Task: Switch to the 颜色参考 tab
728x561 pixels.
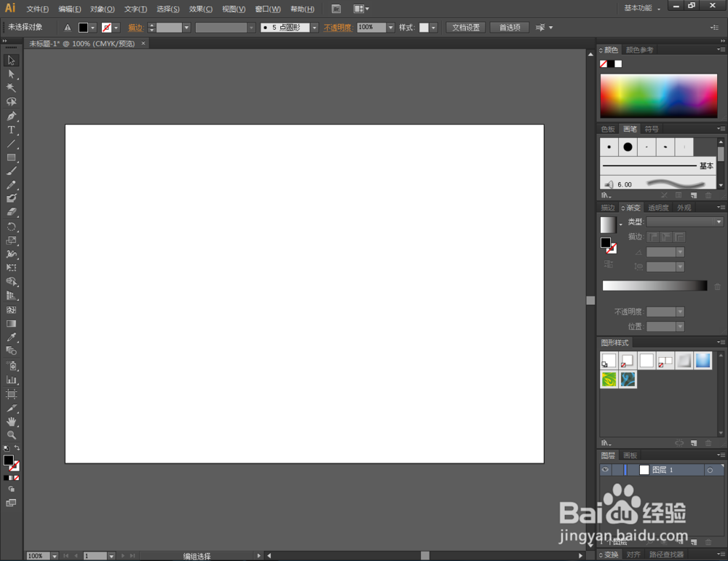Action: click(639, 50)
